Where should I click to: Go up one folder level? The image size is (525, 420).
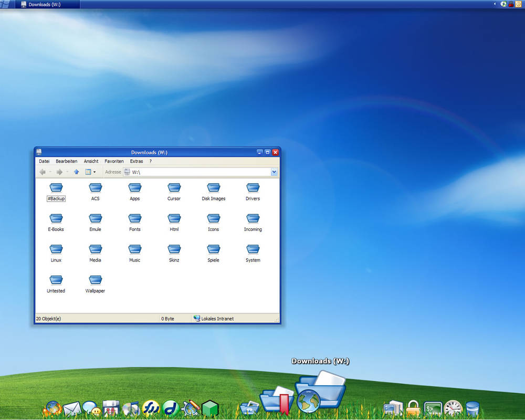(x=76, y=172)
